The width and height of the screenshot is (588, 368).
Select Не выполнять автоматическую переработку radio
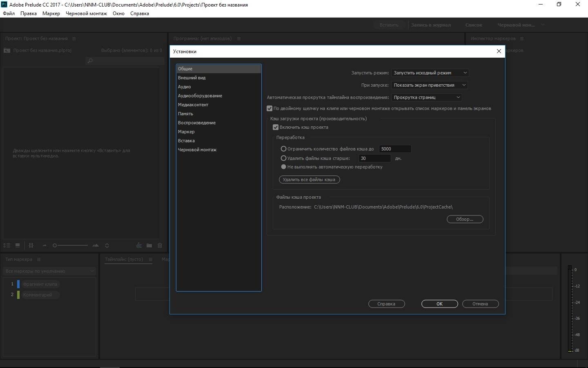[283, 167]
